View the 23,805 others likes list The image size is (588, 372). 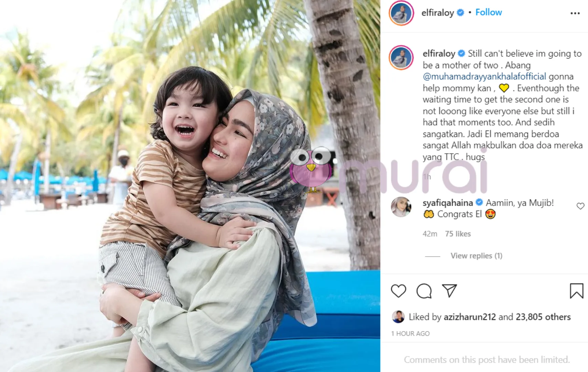click(543, 317)
